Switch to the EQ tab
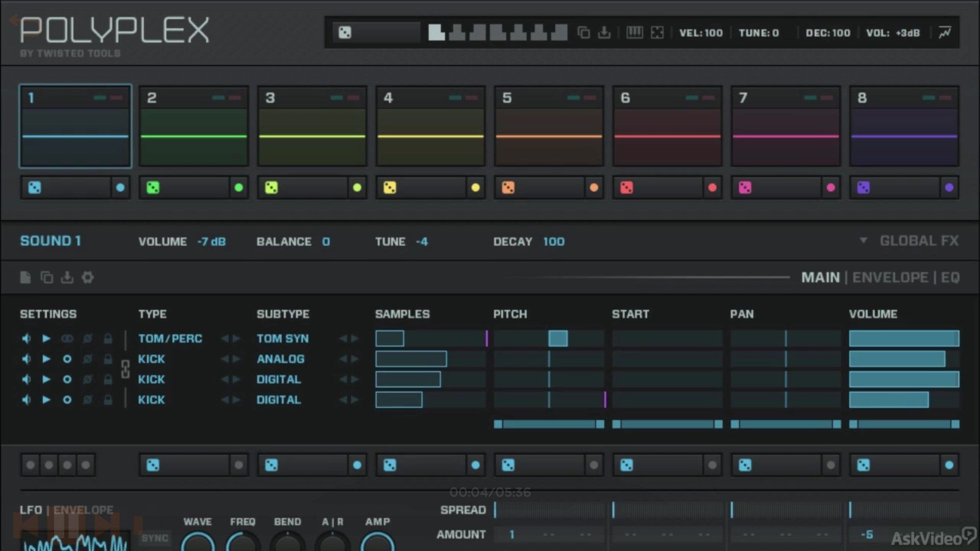 click(x=950, y=278)
